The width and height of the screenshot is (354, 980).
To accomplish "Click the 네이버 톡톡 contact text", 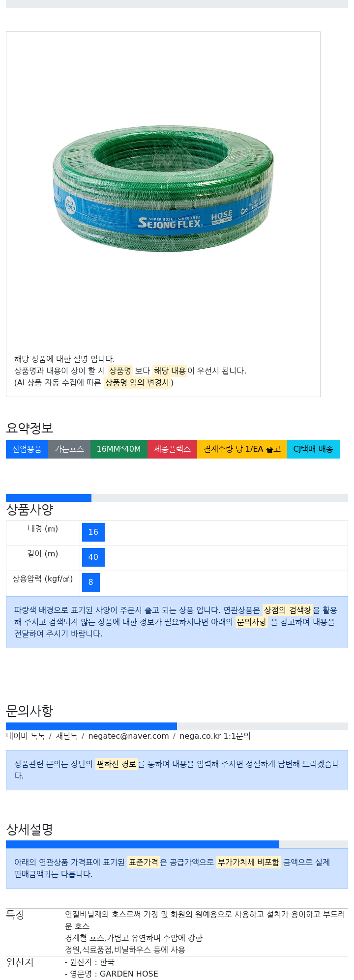I will (x=26, y=736).
